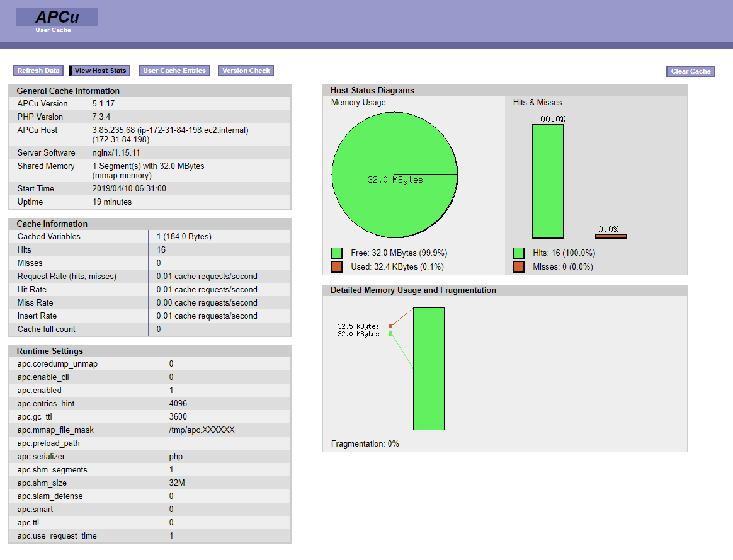Click the tall green Hits bar
Image resolution: width=733 pixels, height=560 pixels.
[548, 181]
